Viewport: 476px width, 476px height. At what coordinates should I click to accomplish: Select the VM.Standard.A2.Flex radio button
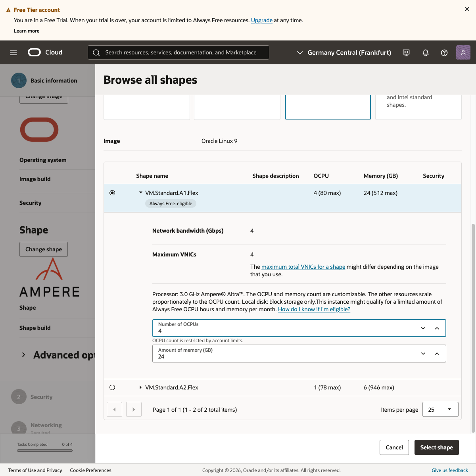112,387
